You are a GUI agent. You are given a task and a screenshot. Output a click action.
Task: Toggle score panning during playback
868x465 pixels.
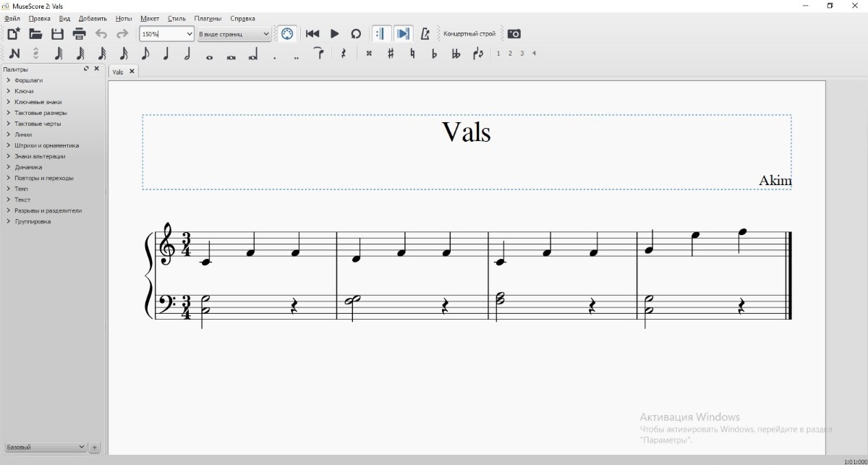[403, 34]
